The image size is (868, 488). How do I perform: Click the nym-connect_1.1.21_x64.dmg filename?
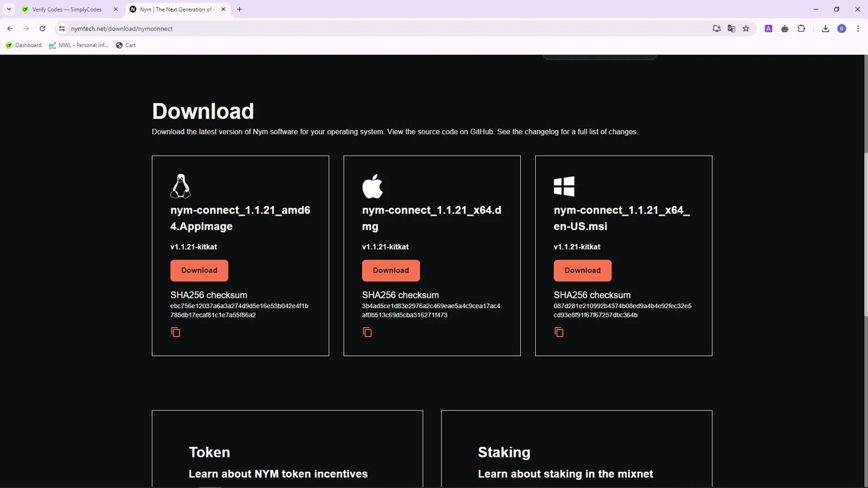point(432,218)
